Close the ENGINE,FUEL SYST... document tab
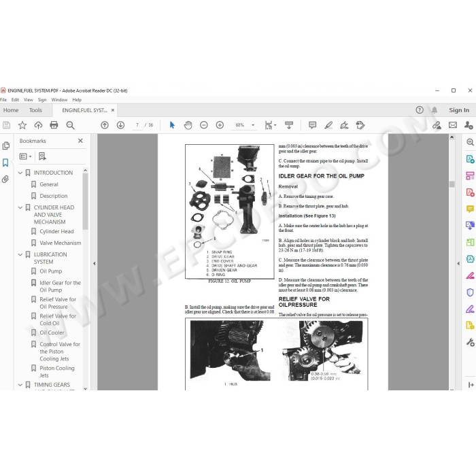476x476 pixels. 113,110
